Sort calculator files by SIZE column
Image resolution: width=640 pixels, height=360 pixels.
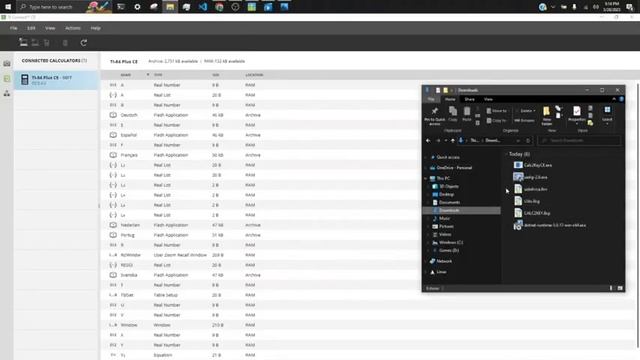tap(216, 75)
